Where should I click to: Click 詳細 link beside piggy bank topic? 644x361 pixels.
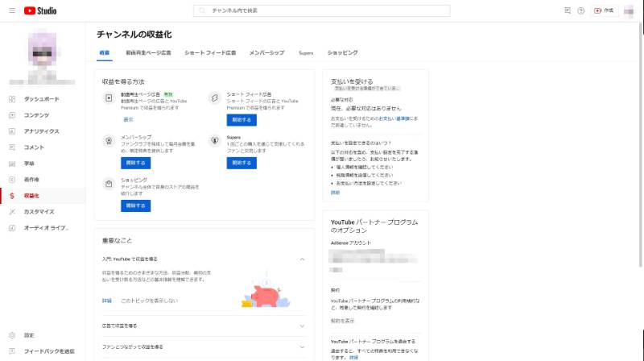(107, 301)
